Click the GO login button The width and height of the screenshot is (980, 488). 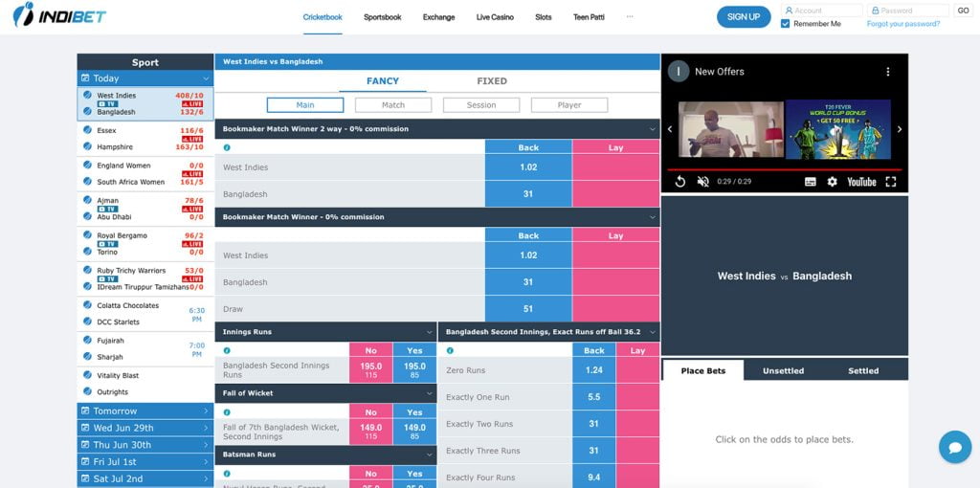(963, 10)
